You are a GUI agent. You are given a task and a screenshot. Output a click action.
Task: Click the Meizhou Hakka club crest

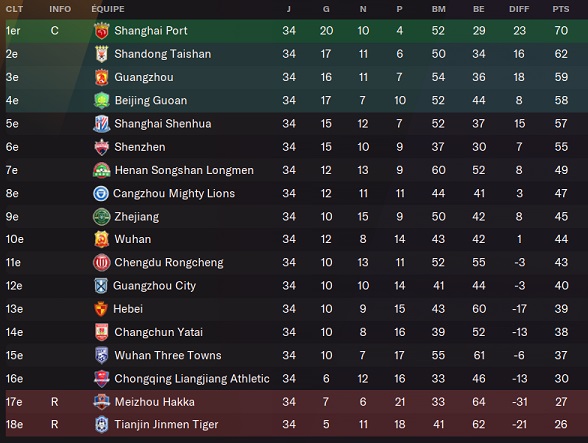[101, 402]
